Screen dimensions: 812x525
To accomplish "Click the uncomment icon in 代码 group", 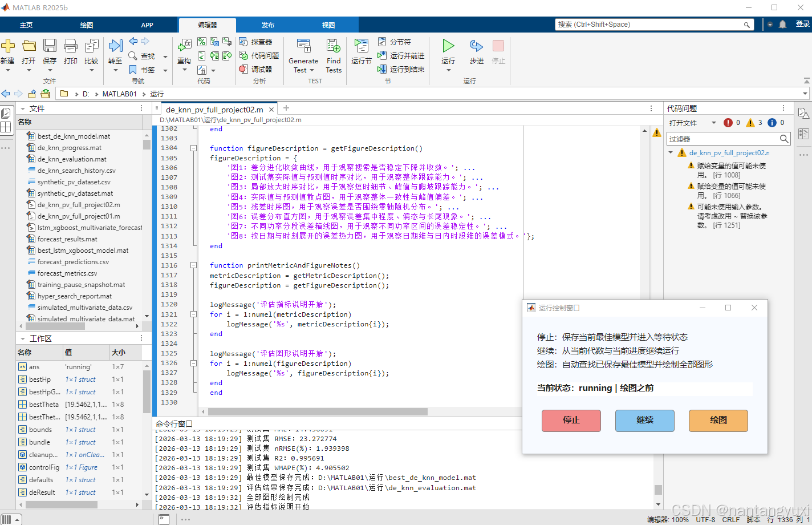I will point(214,42).
